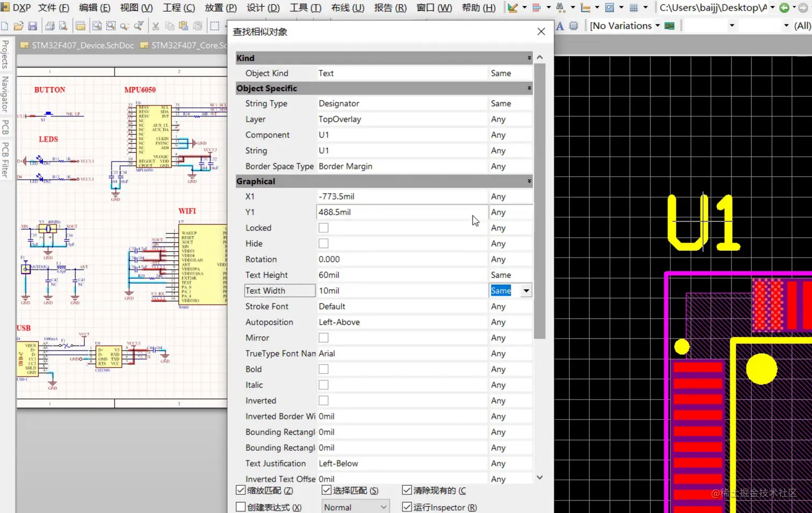
Task: Click the room placement toolbar icon
Action: pos(610,8)
